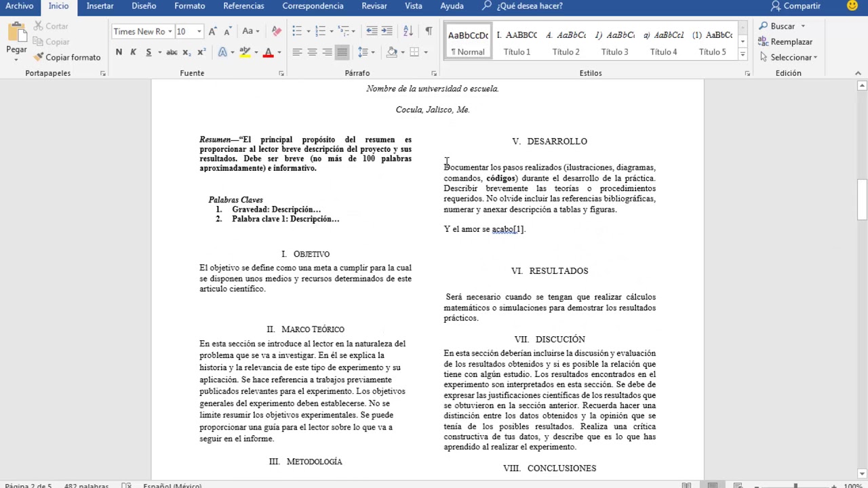This screenshot has width=868, height=488.
Task: Toggle subscript x₂ formatting
Action: pyautogui.click(x=186, y=52)
